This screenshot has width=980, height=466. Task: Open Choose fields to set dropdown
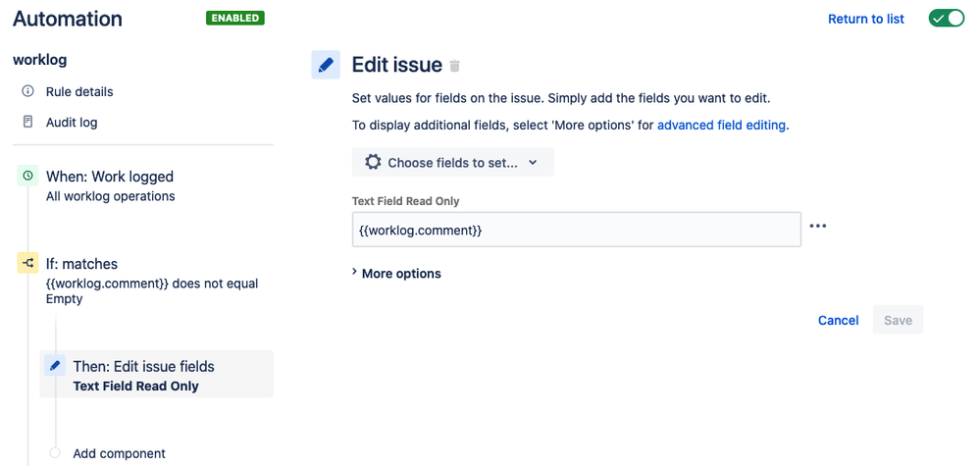pos(453,163)
